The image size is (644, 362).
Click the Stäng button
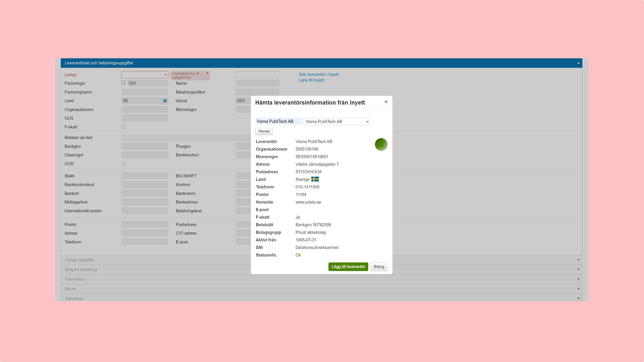coord(379,267)
